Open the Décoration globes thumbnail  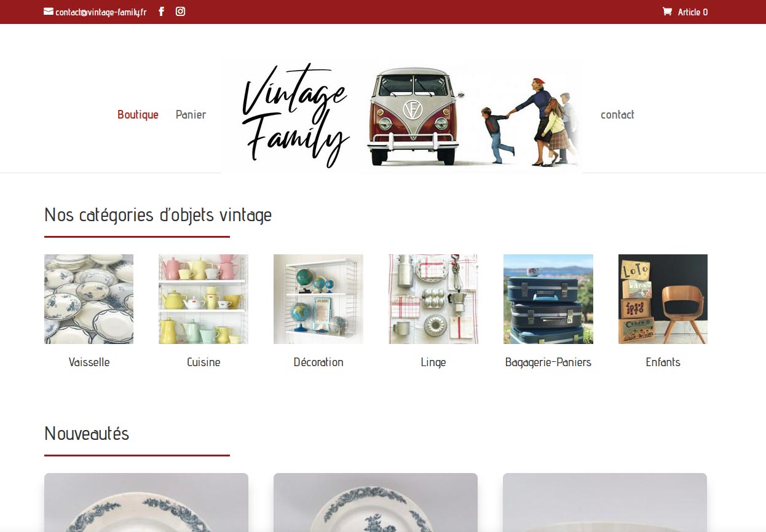tap(318, 299)
